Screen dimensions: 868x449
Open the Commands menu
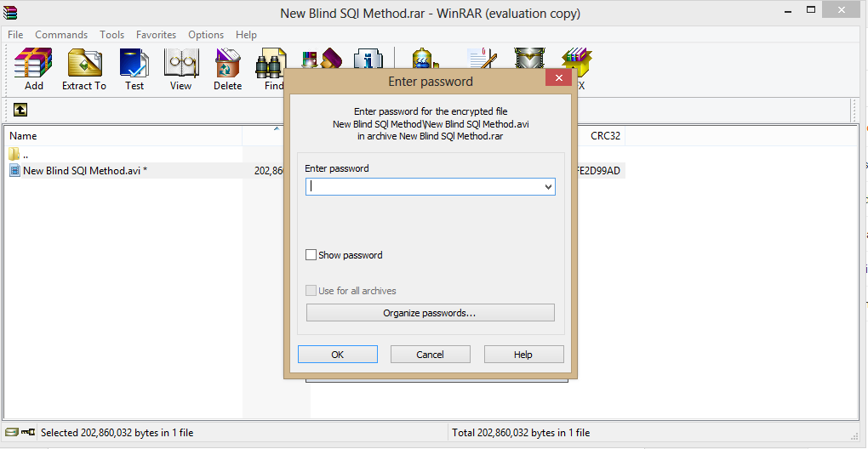[x=61, y=34]
